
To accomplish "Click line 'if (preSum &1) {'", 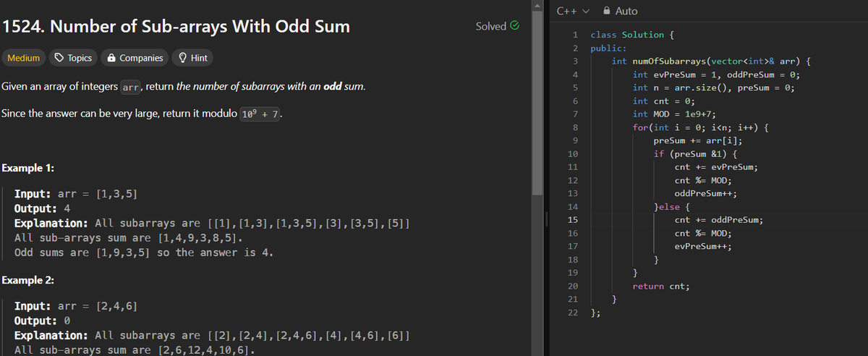I will pos(695,154).
